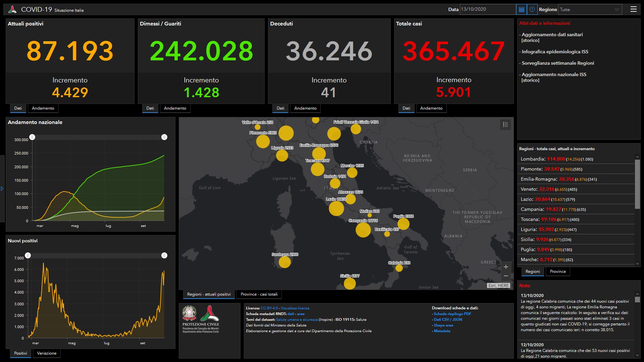Select Lombardia bubble on the map
644x362 pixels.
(286, 133)
